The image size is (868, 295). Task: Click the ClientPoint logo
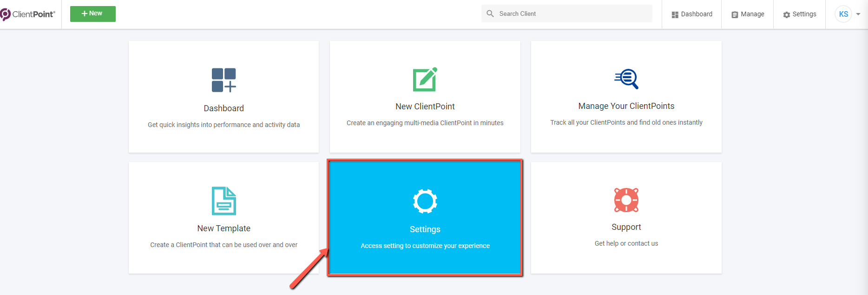point(28,14)
